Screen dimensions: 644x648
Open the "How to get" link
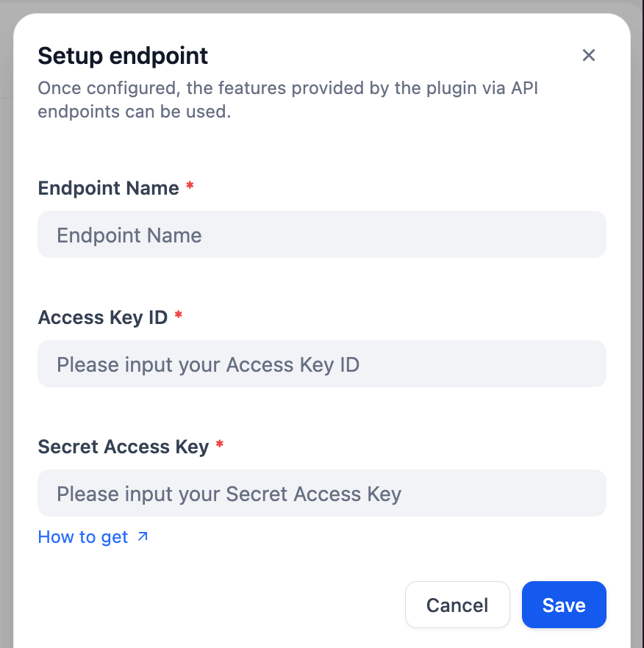click(x=83, y=537)
